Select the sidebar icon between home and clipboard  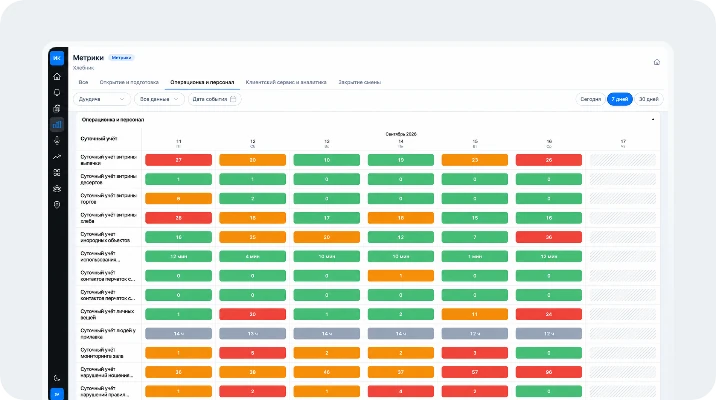coord(57,92)
